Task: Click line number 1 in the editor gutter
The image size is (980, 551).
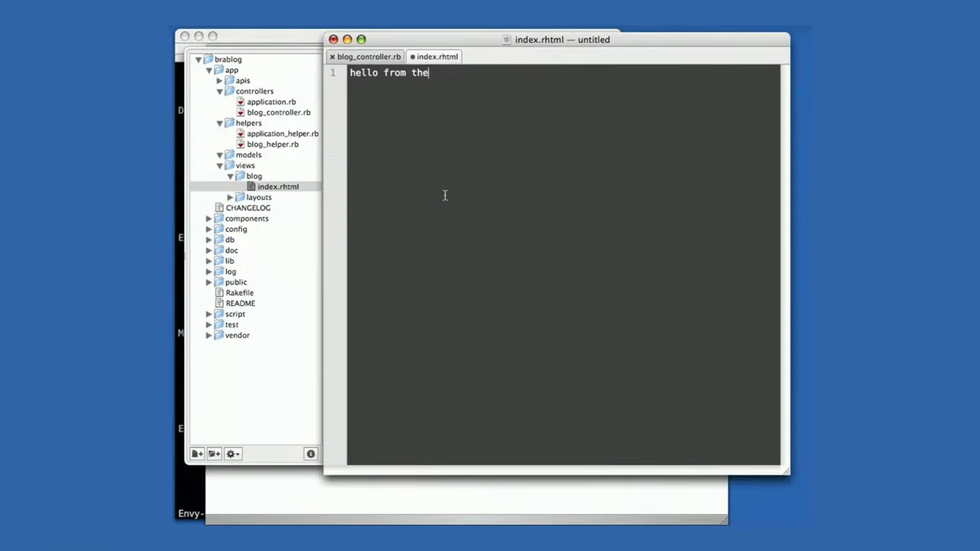Action: [333, 73]
